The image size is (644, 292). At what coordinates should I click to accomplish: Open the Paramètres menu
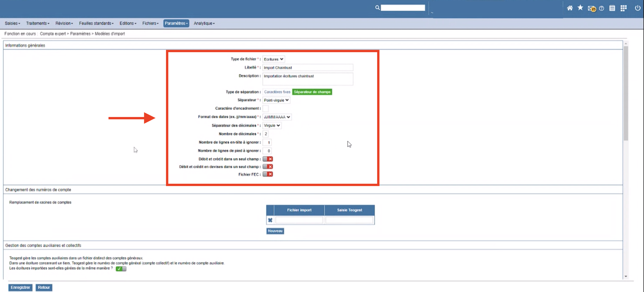(x=176, y=23)
